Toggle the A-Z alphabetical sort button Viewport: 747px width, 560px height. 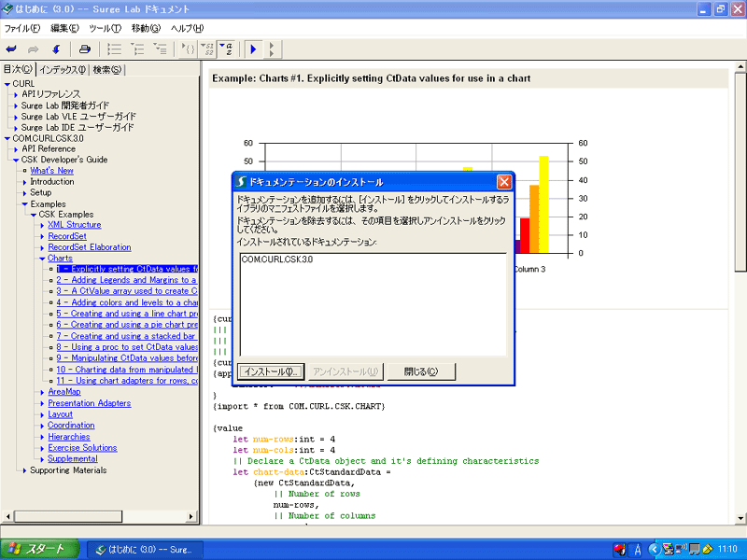click(226, 49)
